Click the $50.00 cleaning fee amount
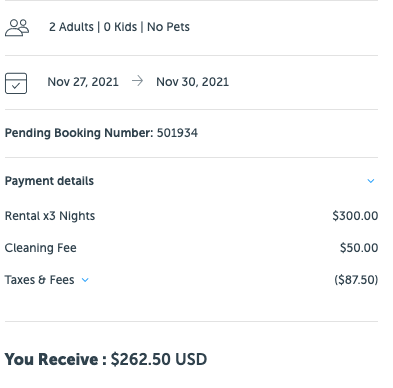This screenshot has width=393, height=388. [x=359, y=248]
